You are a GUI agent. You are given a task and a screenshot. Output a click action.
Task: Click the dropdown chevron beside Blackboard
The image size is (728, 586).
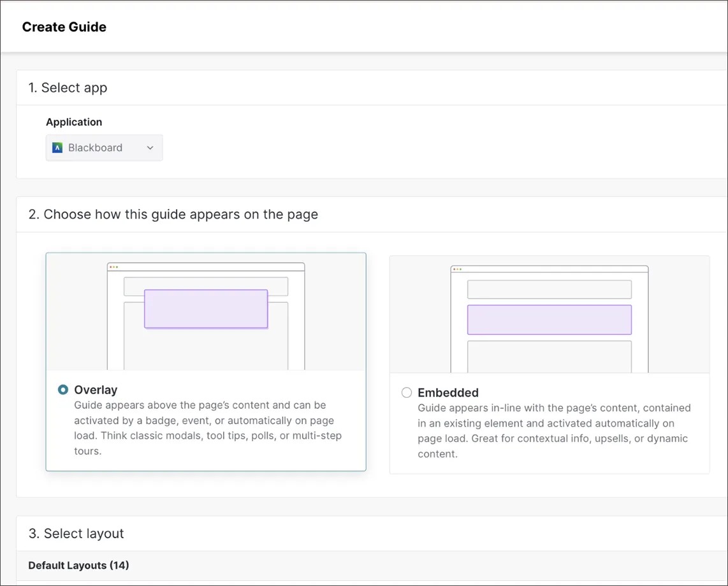pos(150,147)
